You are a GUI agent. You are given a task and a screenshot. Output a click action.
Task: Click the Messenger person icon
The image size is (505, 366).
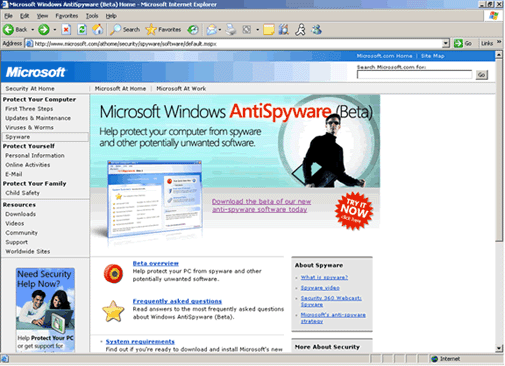tap(300, 30)
